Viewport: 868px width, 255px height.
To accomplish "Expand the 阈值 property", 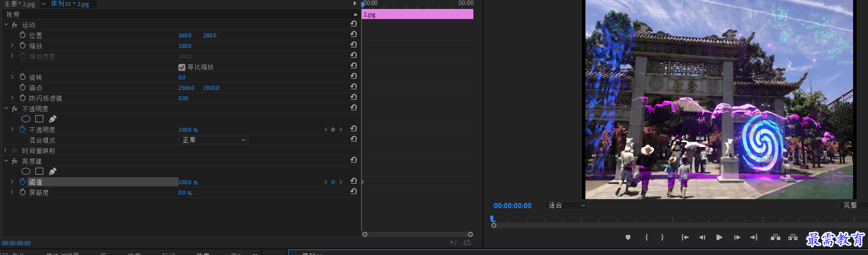I will pos(12,182).
